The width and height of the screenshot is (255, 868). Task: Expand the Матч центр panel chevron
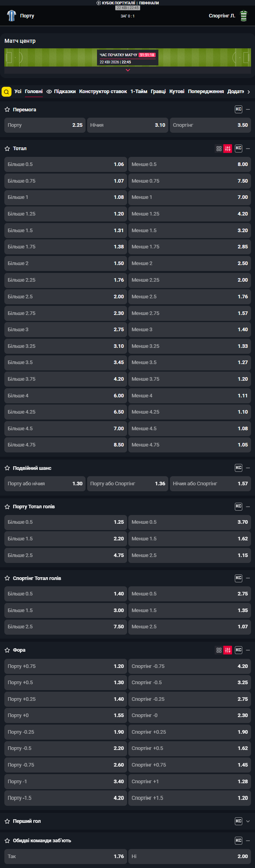(127, 70)
